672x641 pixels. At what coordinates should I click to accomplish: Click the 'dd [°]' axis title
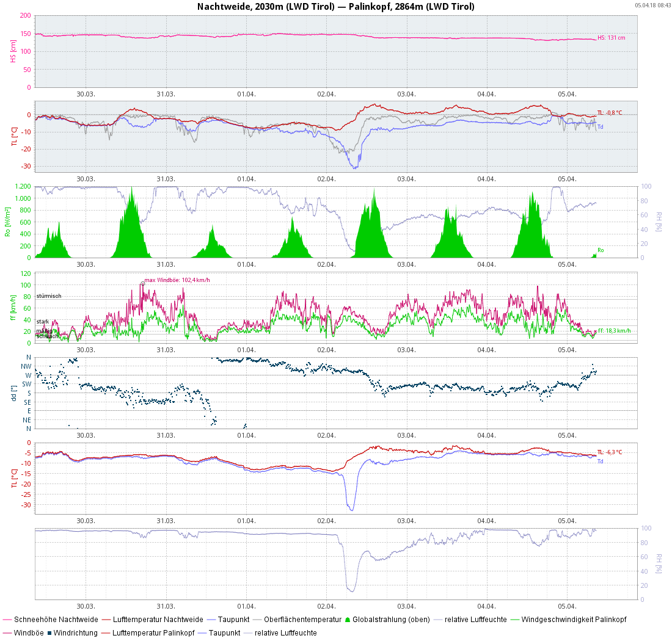13,393
